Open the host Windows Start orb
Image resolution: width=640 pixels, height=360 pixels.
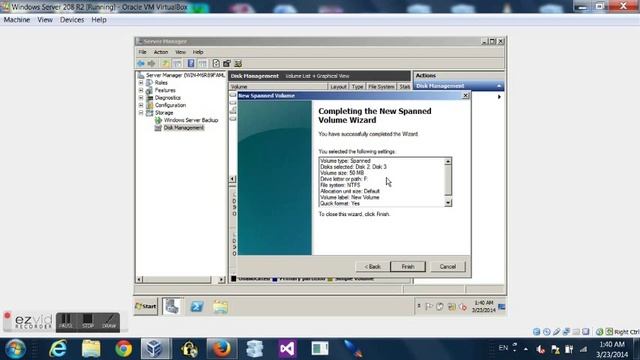tap(16, 349)
